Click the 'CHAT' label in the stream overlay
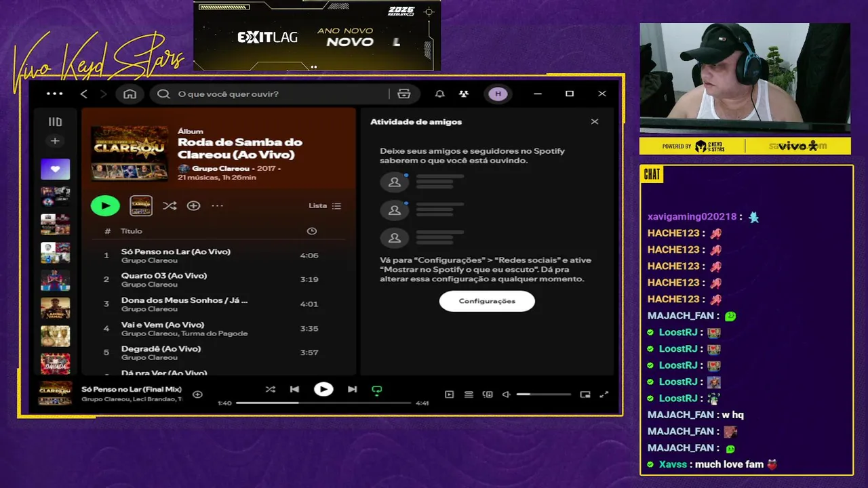868x488 pixels. click(652, 174)
